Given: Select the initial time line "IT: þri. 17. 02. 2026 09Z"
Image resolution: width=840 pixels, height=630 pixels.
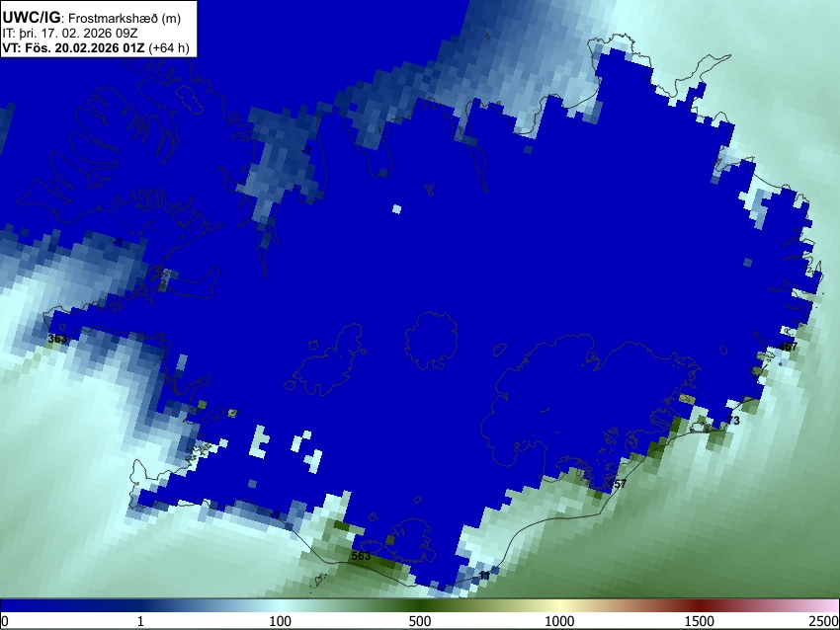Looking at the screenshot, I should tap(69, 34).
